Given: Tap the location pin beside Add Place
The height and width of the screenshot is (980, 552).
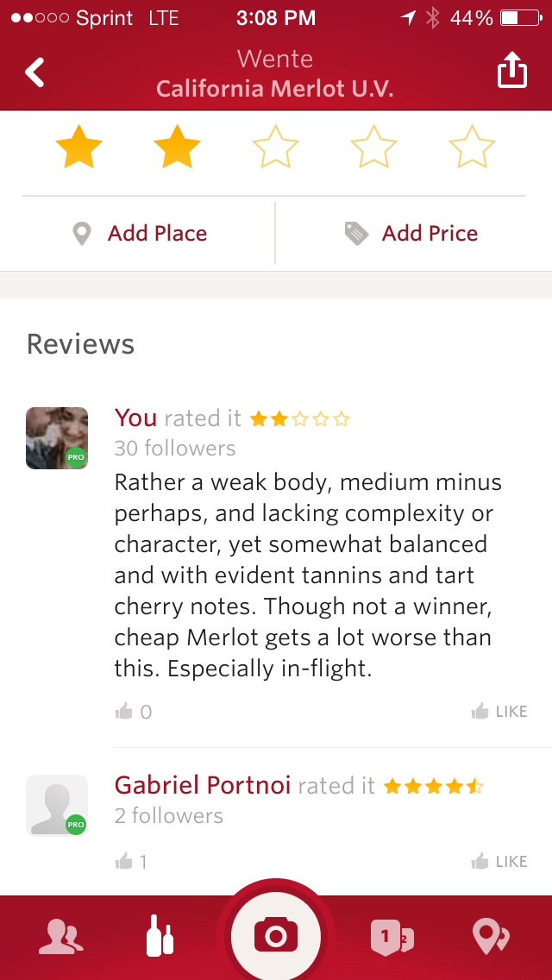Looking at the screenshot, I should (x=82, y=234).
